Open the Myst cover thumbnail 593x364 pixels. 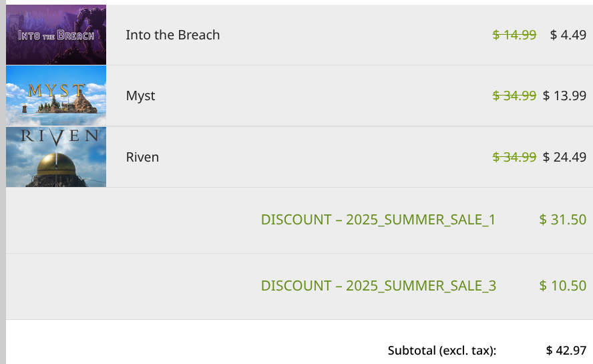[56, 96]
